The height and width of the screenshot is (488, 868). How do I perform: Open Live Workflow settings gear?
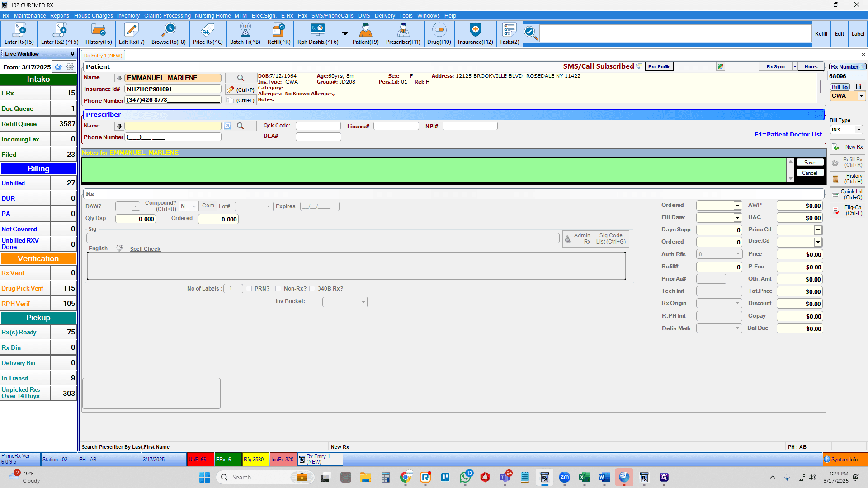click(70, 67)
